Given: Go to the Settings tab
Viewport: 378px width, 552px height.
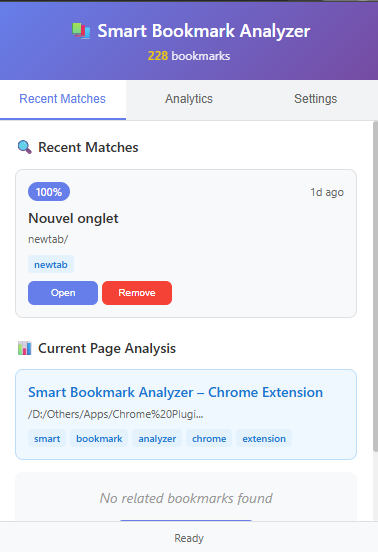Looking at the screenshot, I should point(315,99).
